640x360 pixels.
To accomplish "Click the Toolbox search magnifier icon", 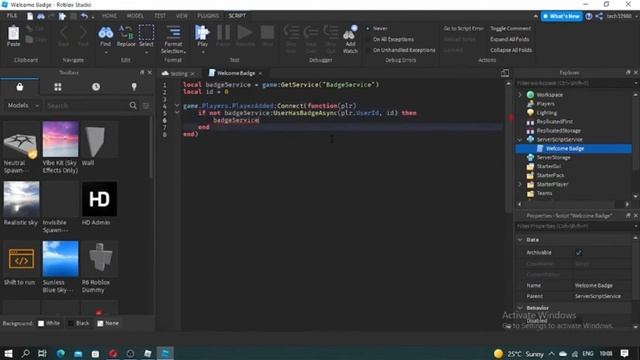I will coord(133,105).
